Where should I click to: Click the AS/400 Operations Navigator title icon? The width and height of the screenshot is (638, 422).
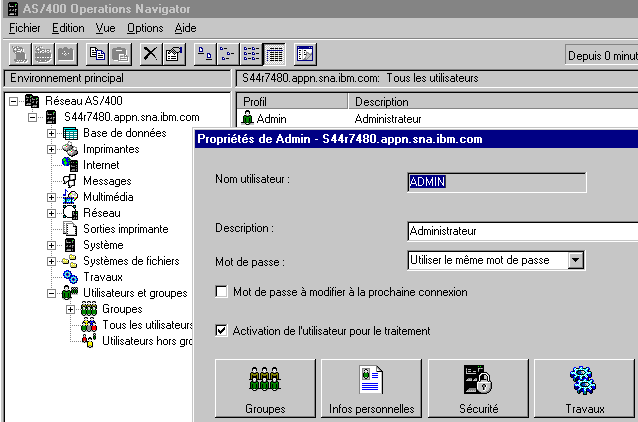point(13,9)
